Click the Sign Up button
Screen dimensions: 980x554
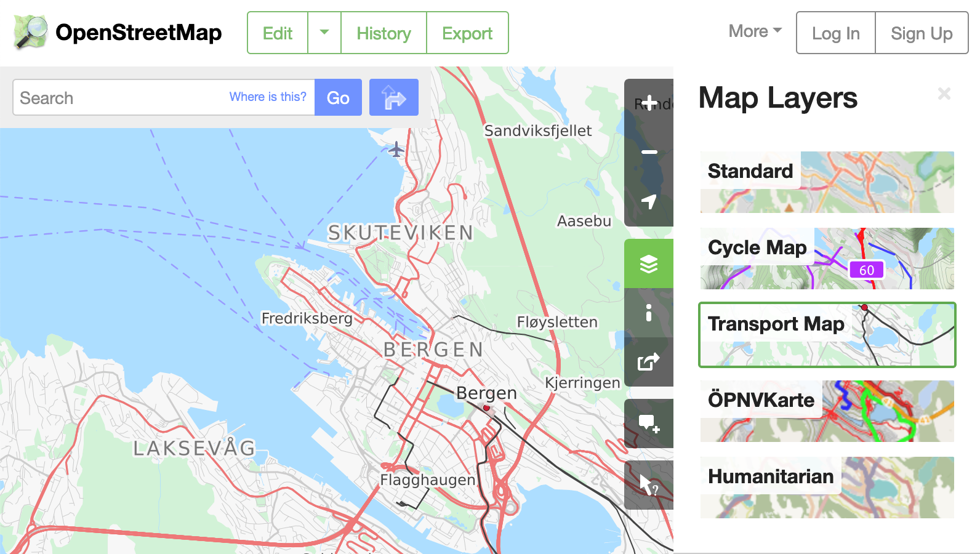pyautogui.click(x=922, y=33)
